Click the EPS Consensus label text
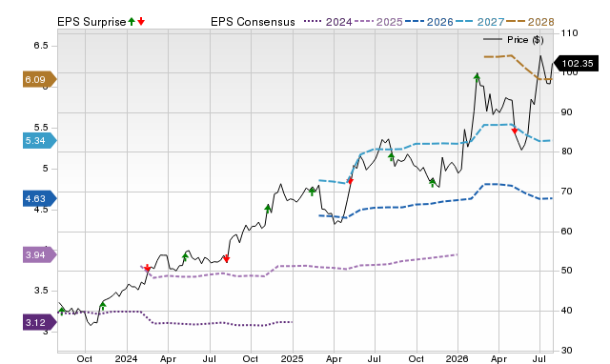 [253, 22]
